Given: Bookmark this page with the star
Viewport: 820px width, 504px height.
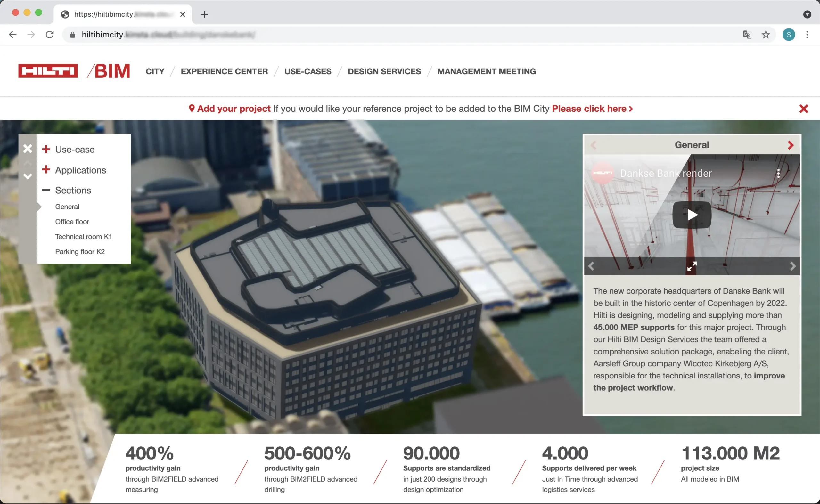Looking at the screenshot, I should [x=766, y=35].
